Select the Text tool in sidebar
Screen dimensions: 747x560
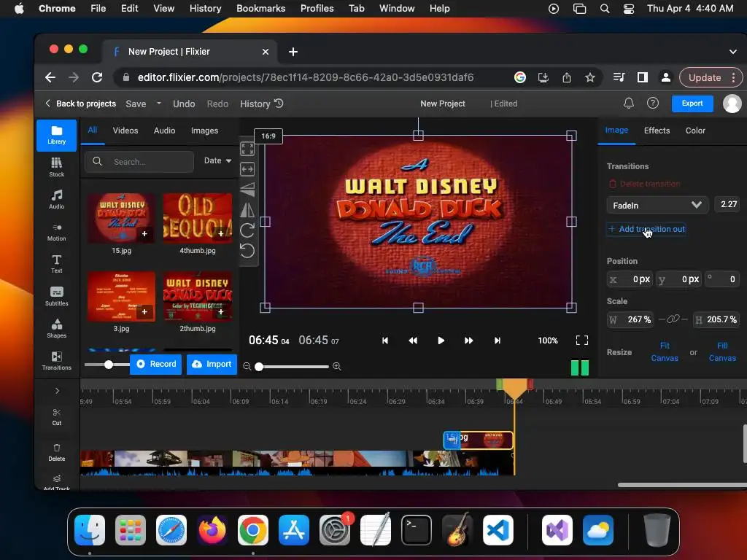pyautogui.click(x=56, y=264)
